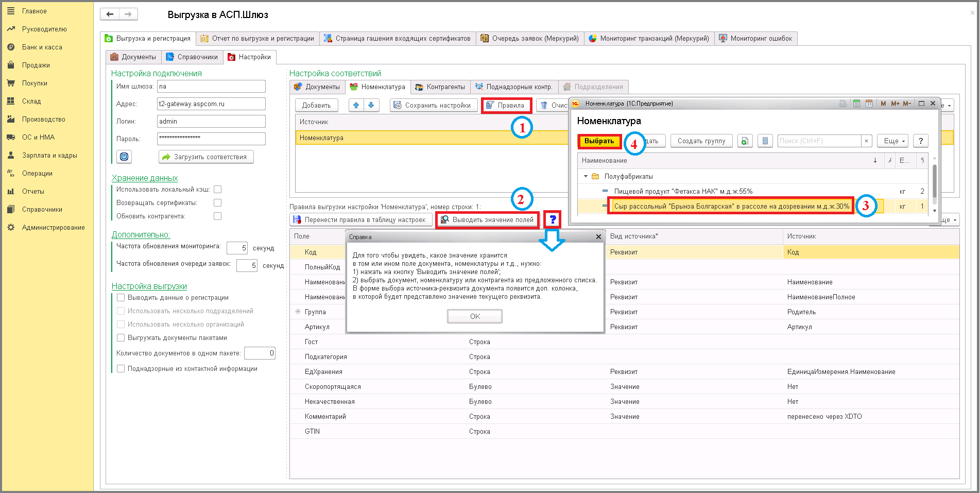The width and height of the screenshot is (980, 493).
Task: Click the list view icon near search
Action: point(765,141)
